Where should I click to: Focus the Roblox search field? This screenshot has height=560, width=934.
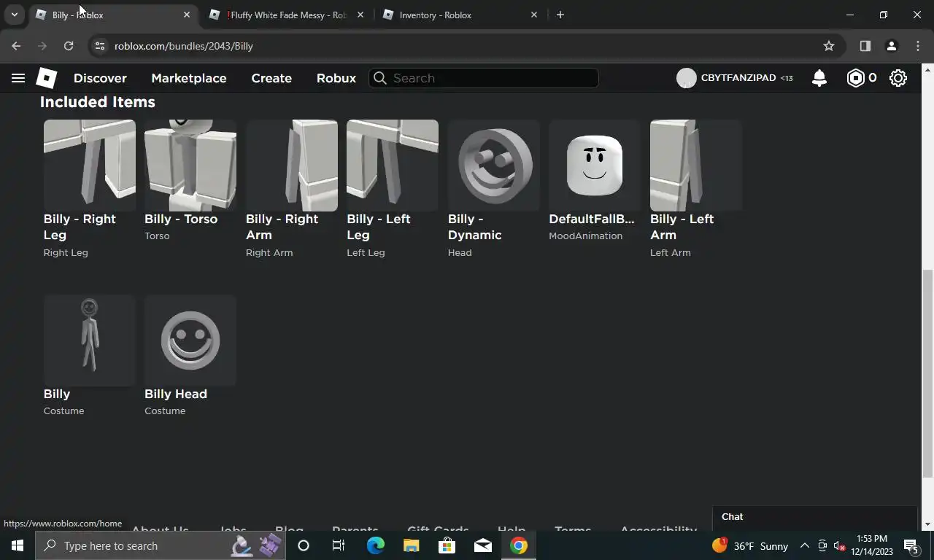(484, 78)
